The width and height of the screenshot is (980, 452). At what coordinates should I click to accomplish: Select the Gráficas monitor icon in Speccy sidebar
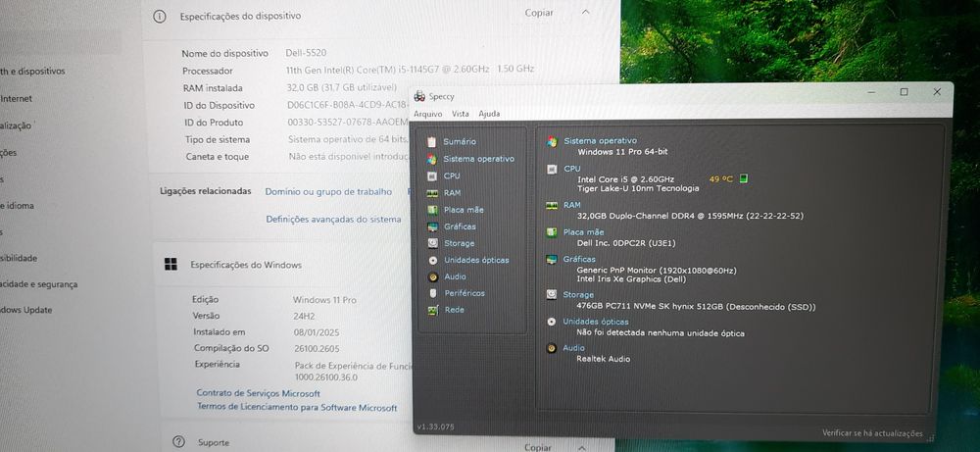click(432, 226)
